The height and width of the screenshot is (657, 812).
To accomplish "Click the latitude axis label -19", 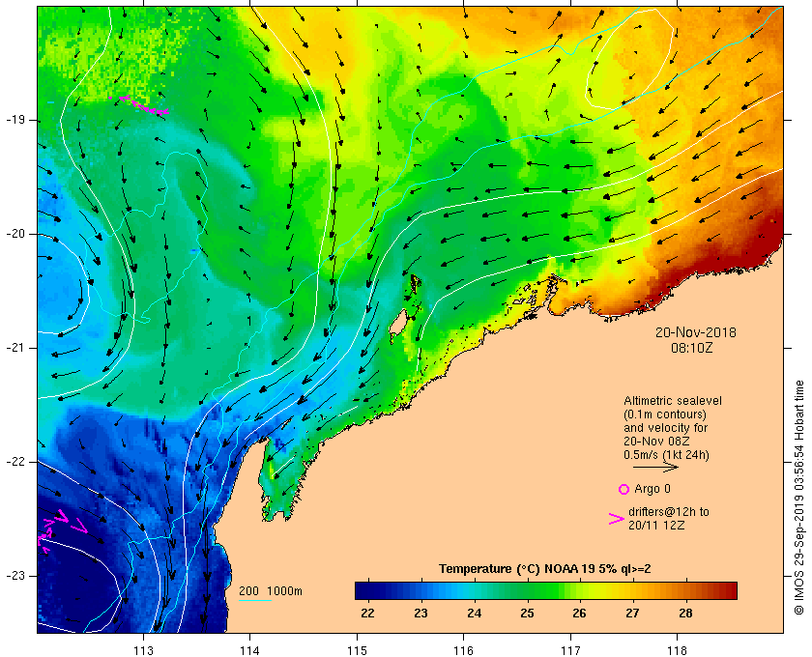I will (15, 120).
